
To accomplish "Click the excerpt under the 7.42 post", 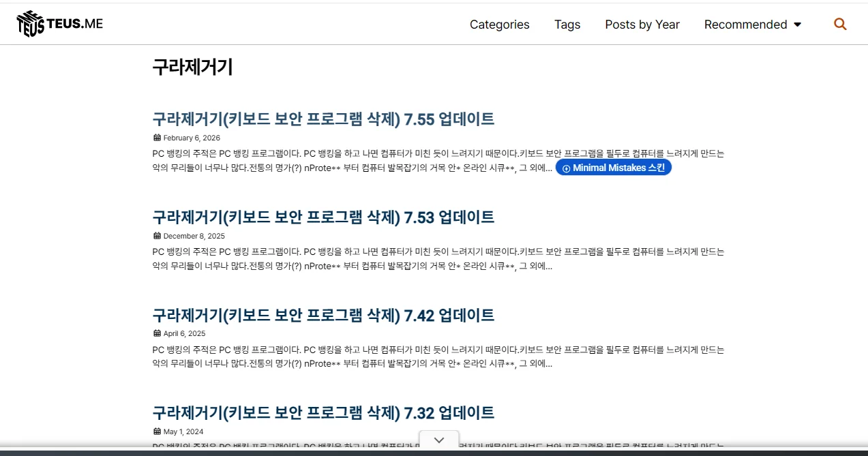I will 438,356.
